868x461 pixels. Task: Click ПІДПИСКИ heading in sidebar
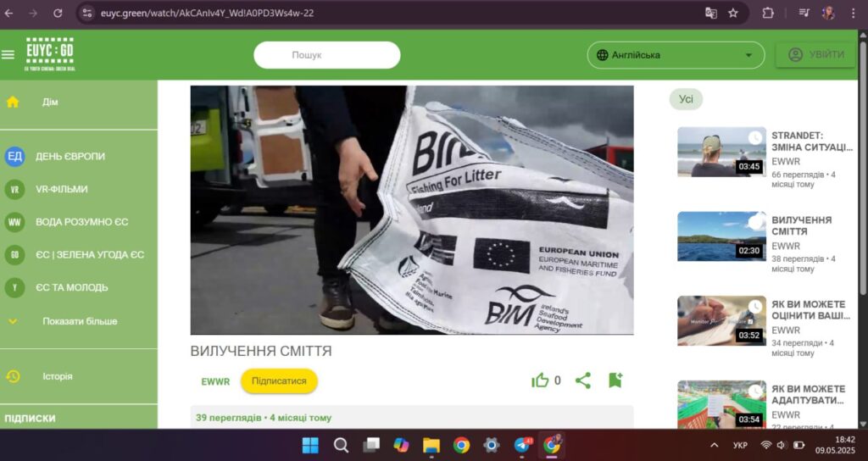point(30,419)
